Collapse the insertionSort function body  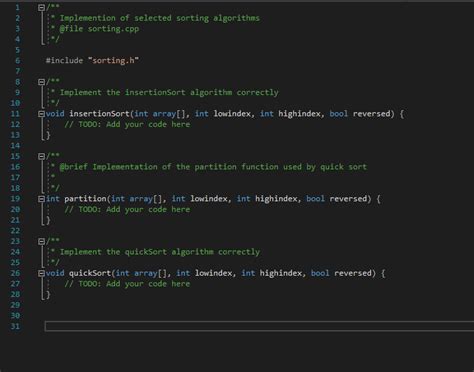click(41, 114)
